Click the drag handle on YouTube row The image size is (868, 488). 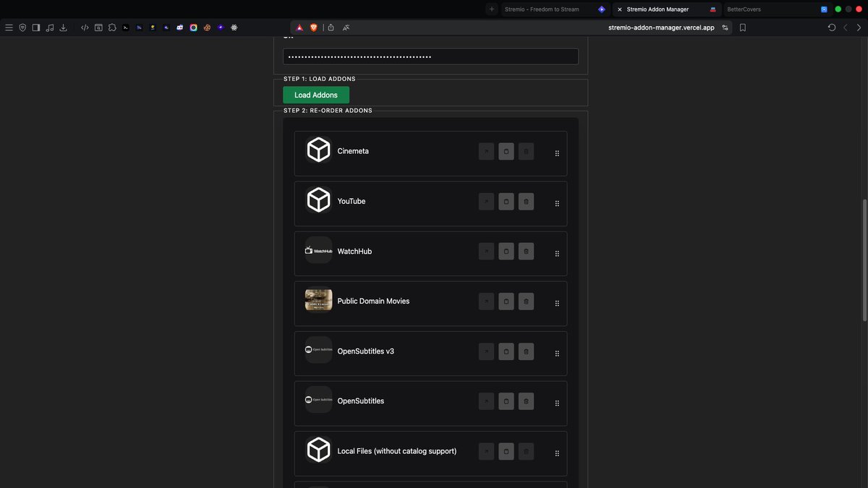pos(557,203)
